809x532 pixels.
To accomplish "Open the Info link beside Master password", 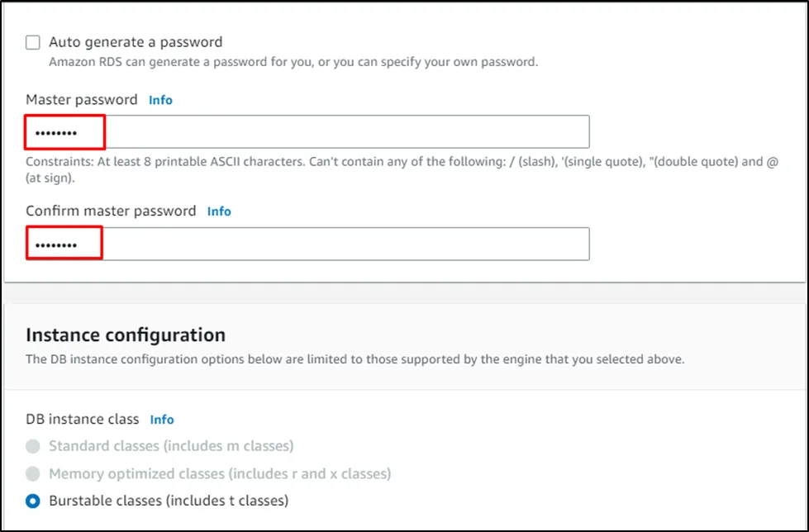I will pyautogui.click(x=160, y=100).
